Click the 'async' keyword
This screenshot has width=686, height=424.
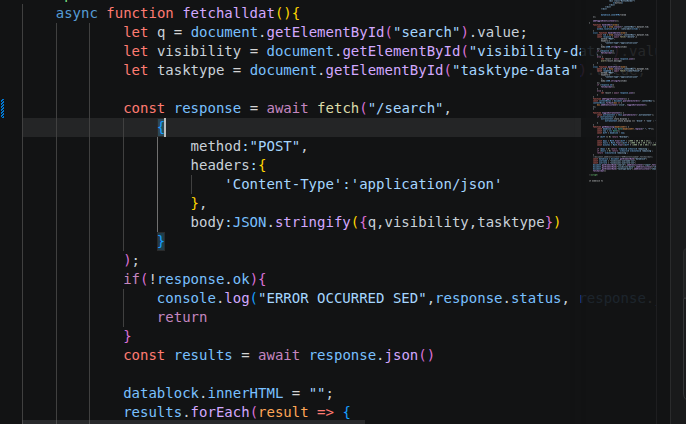click(x=77, y=13)
